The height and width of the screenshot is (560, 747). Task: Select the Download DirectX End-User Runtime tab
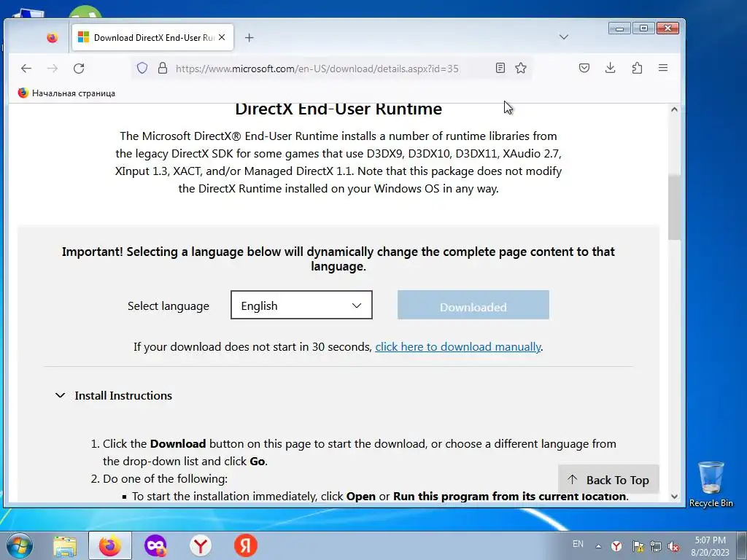point(152,38)
